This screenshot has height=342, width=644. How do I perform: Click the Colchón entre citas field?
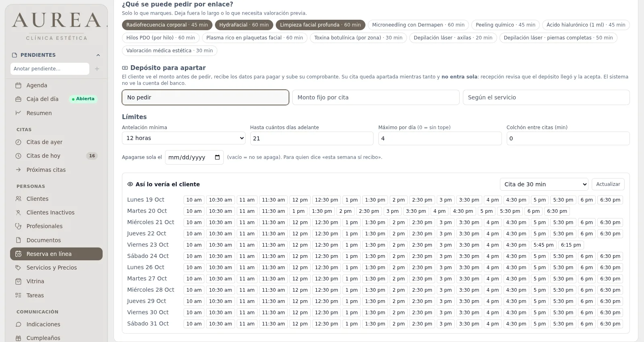pos(568,138)
